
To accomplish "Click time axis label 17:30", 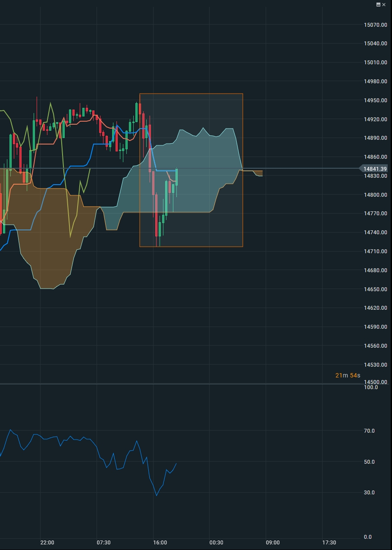I will tap(329, 543).
